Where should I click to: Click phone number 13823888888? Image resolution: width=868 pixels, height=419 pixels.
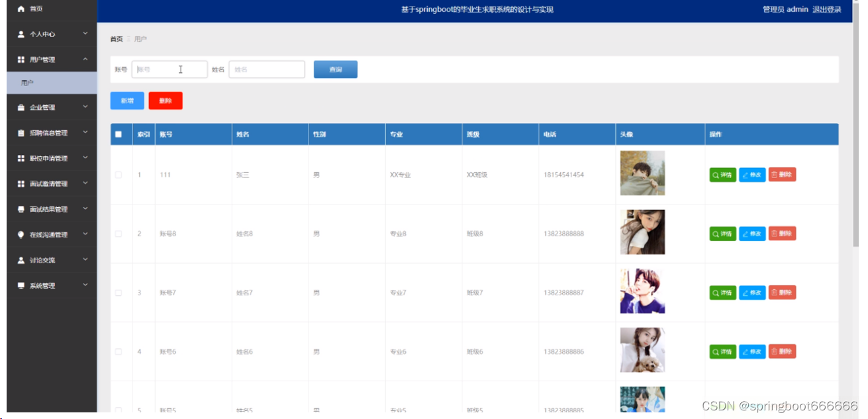click(x=563, y=234)
